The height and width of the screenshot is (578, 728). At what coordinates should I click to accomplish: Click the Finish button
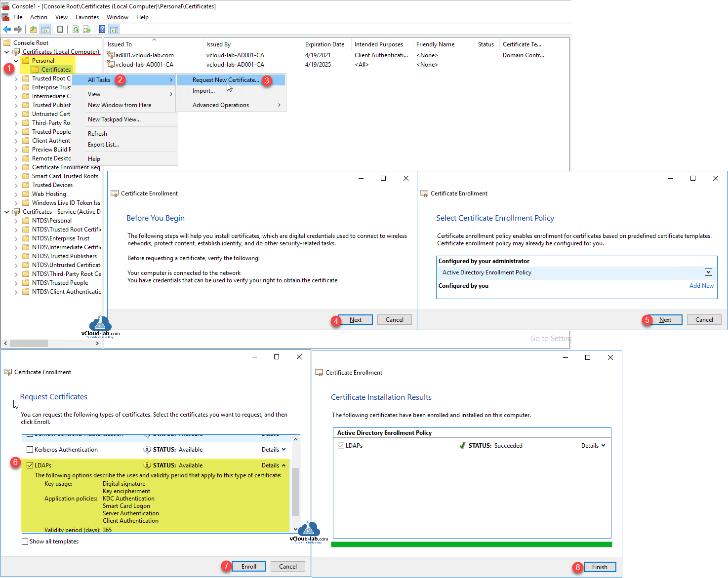pos(600,567)
